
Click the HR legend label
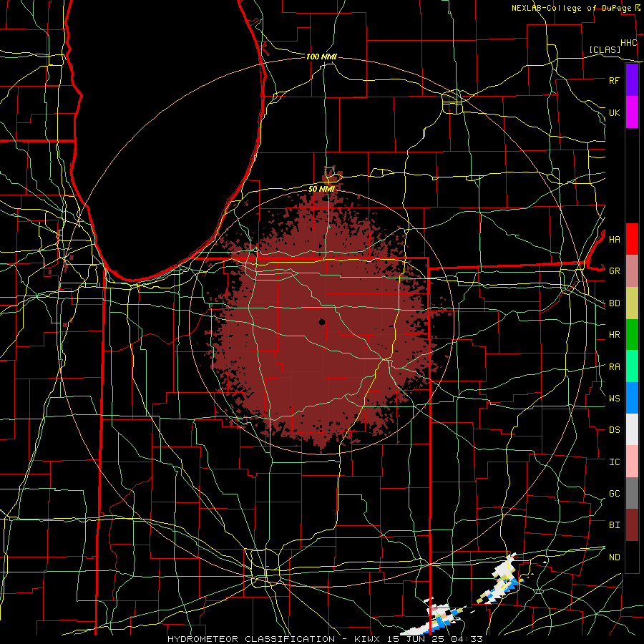click(614, 335)
